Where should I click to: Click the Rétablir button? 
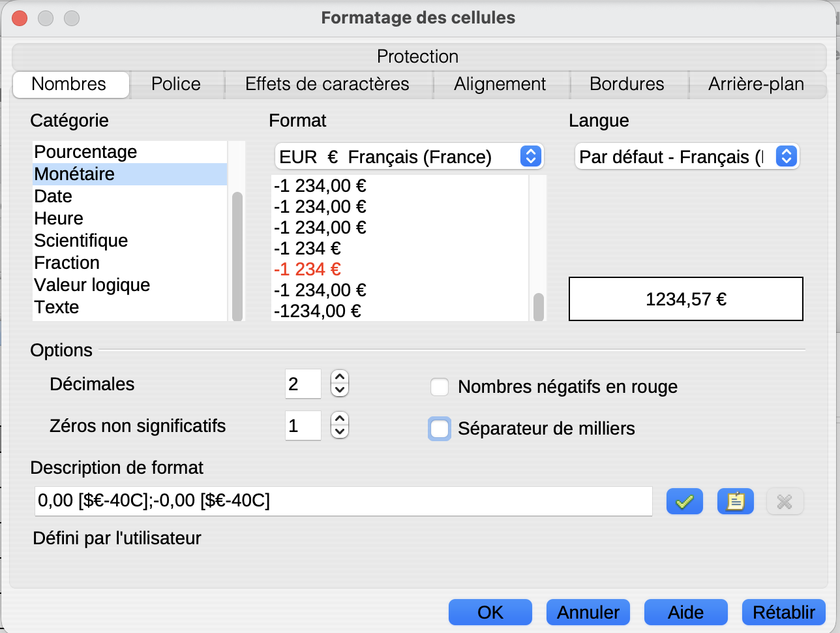point(784,612)
